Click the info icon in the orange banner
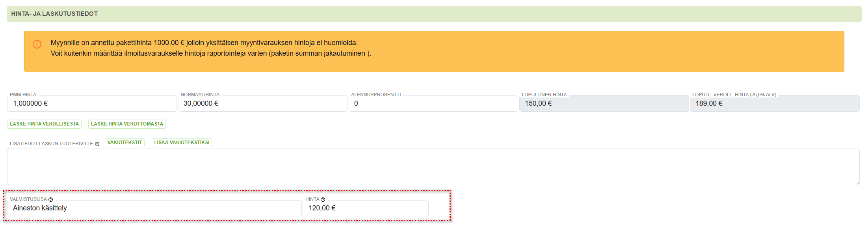 pos(37,44)
